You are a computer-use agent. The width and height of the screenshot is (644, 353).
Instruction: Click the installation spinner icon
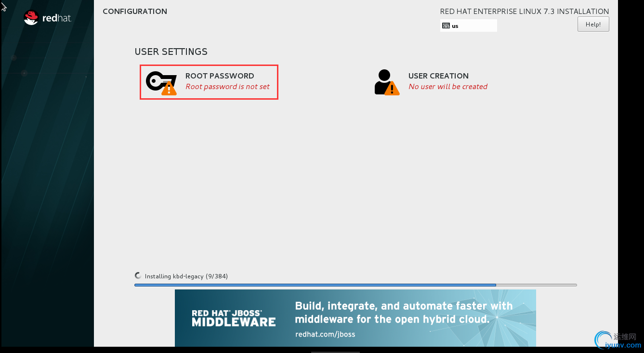click(138, 276)
